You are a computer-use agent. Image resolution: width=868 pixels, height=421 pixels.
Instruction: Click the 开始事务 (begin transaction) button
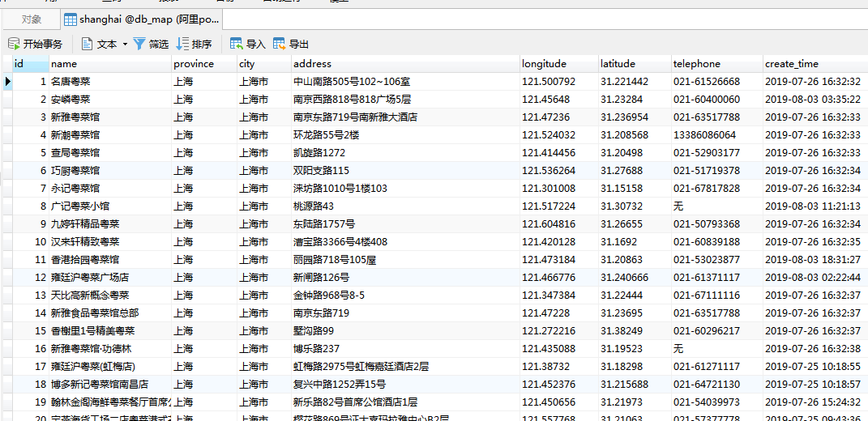tap(36, 45)
